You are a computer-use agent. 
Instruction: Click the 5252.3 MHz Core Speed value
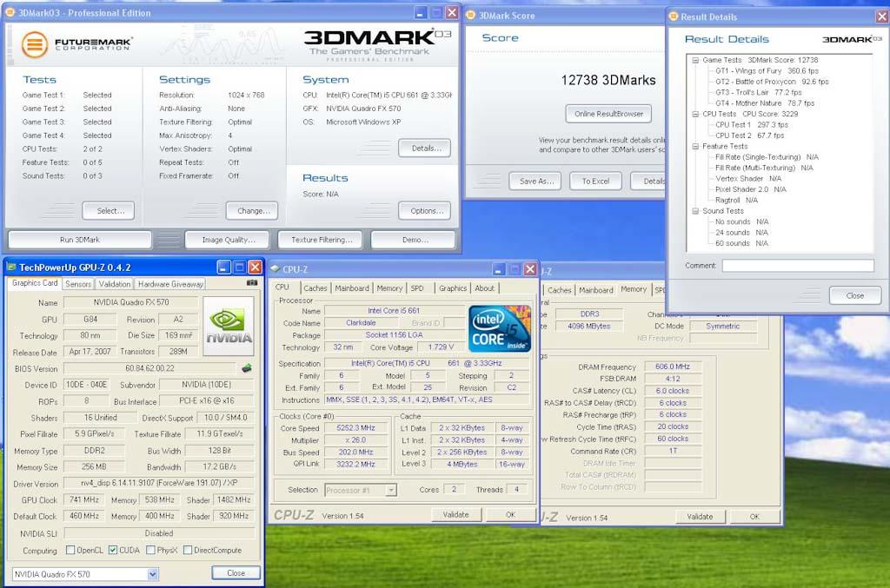pos(355,428)
